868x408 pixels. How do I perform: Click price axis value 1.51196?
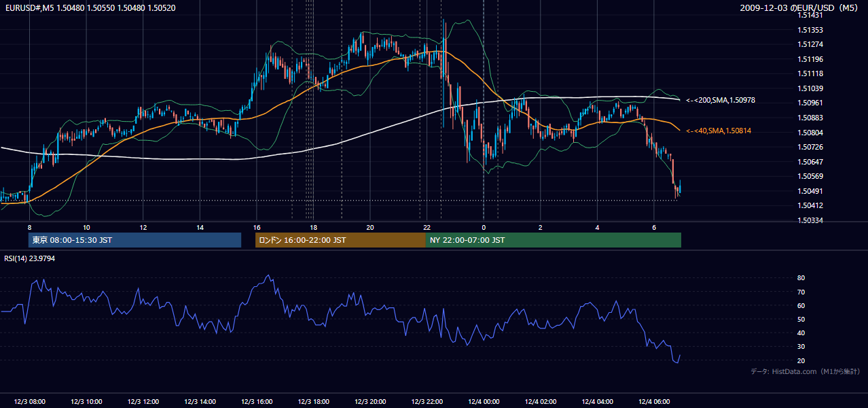(x=810, y=59)
